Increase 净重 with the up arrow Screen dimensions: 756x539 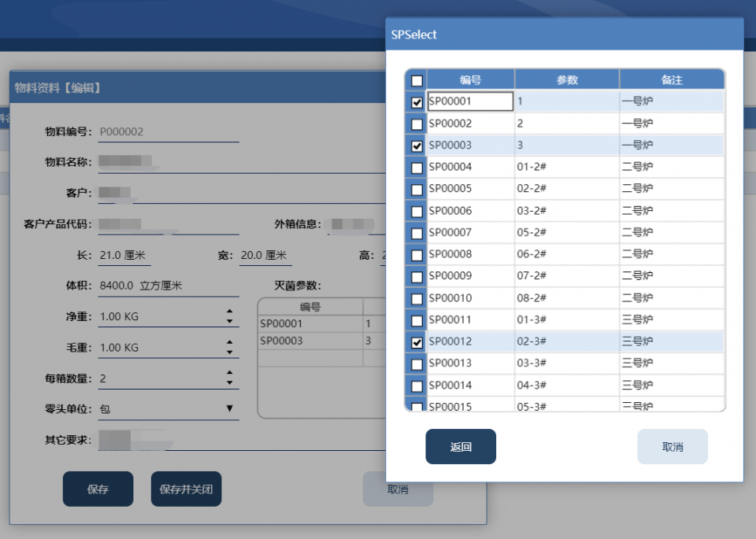pos(229,311)
